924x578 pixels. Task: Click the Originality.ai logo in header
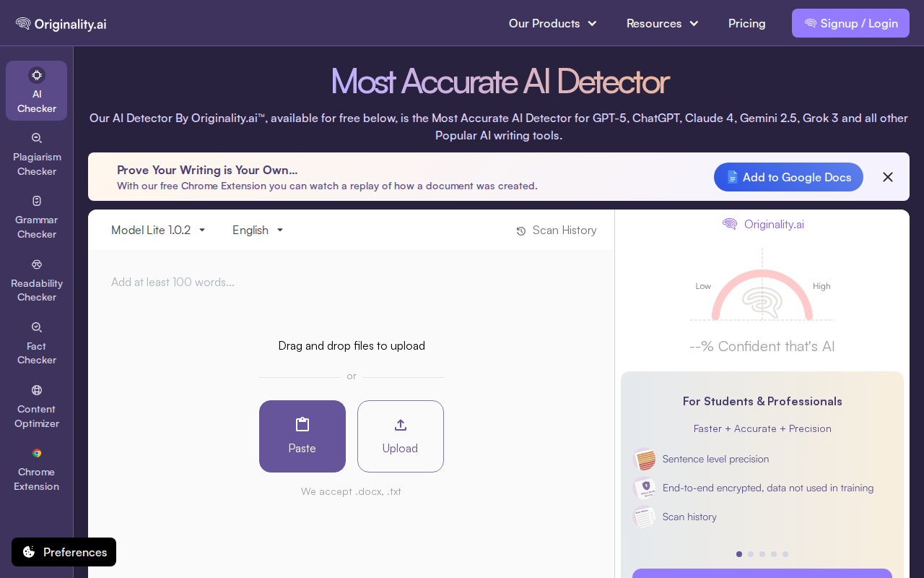click(x=61, y=23)
